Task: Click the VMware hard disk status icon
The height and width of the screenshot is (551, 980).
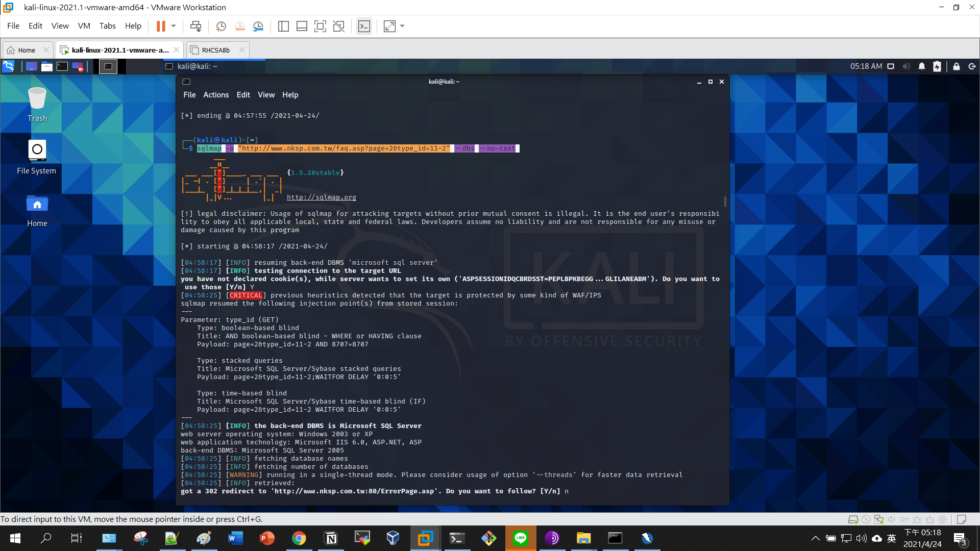Action: tap(853, 519)
